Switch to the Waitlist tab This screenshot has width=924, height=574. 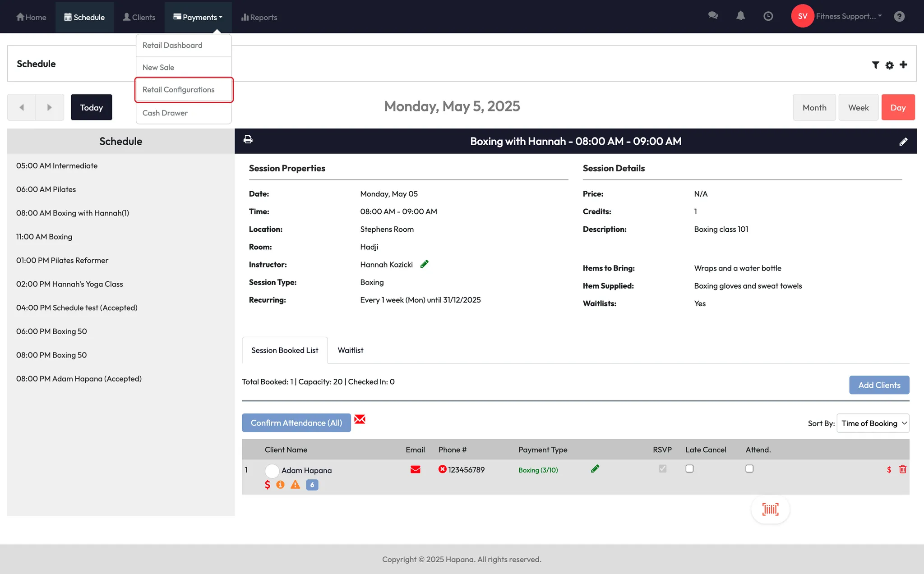click(350, 350)
